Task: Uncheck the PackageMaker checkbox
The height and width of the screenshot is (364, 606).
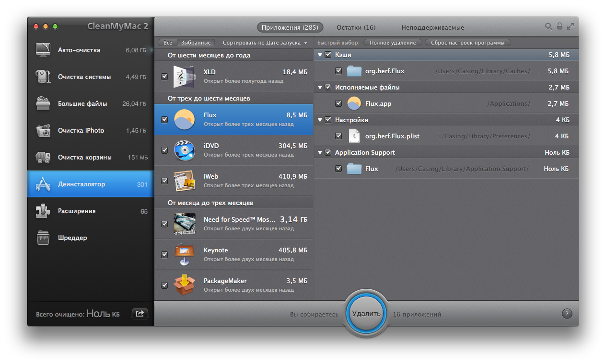Action: pos(164,285)
